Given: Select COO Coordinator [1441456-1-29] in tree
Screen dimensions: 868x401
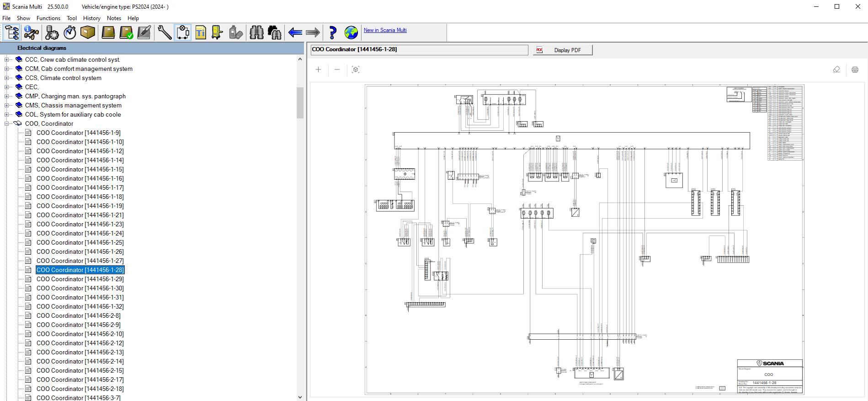Looking at the screenshot, I should 80,279.
